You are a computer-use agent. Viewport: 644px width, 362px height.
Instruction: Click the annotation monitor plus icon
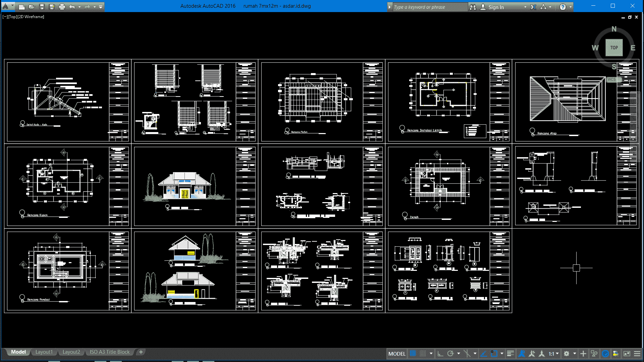(583, 354)
